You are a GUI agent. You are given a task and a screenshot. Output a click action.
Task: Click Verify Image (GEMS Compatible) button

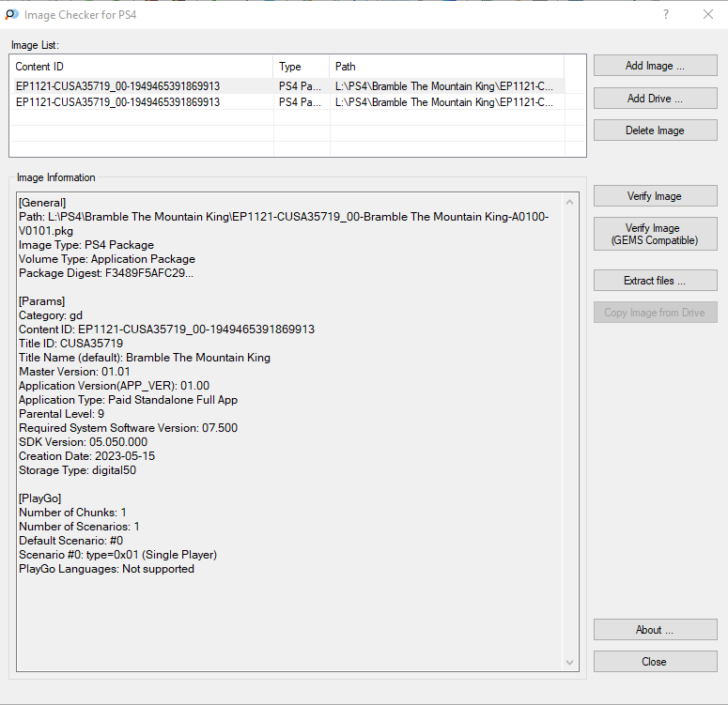(x=655, y=234)
